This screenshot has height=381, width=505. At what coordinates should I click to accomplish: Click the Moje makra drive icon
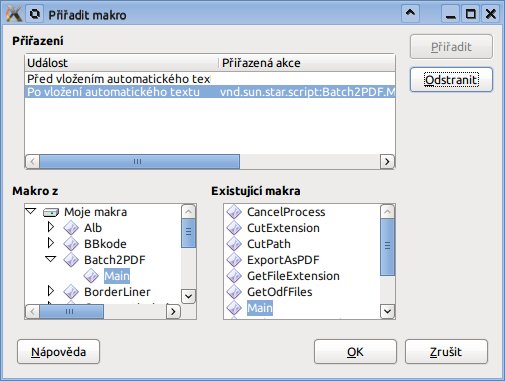tap(51, 212)
